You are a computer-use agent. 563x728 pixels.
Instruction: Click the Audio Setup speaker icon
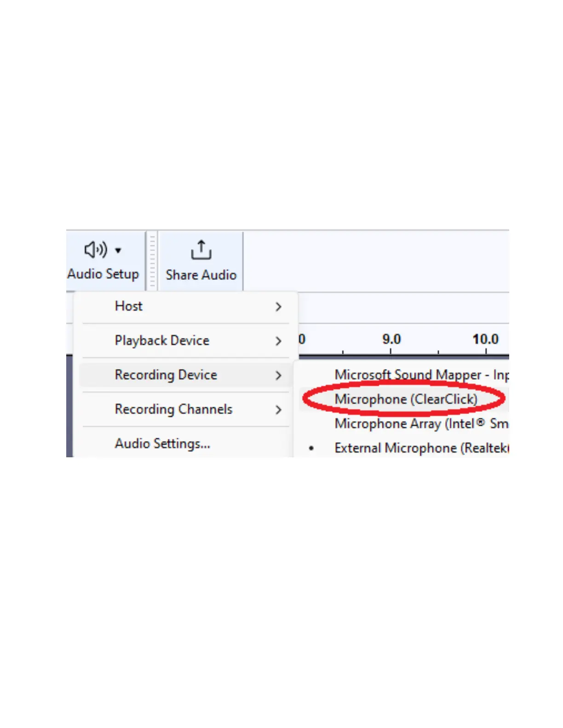click(96, 250)
